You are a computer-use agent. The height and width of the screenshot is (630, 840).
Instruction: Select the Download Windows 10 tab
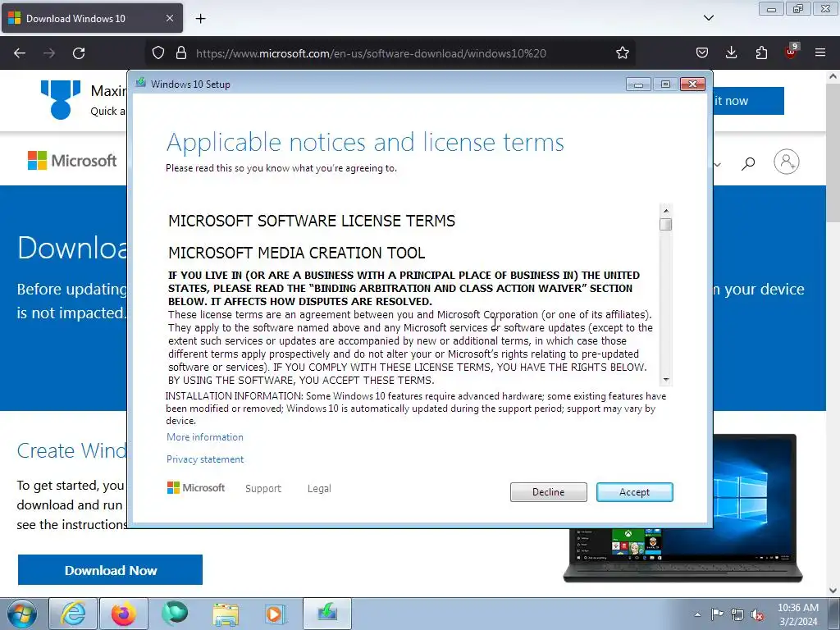coord(92,18)
